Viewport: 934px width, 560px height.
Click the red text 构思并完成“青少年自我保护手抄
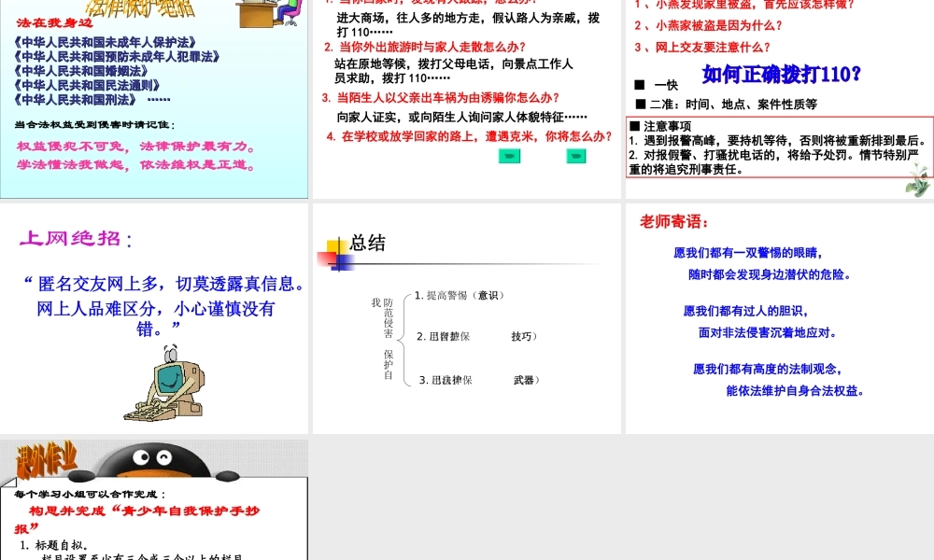(x=144, y=511)
